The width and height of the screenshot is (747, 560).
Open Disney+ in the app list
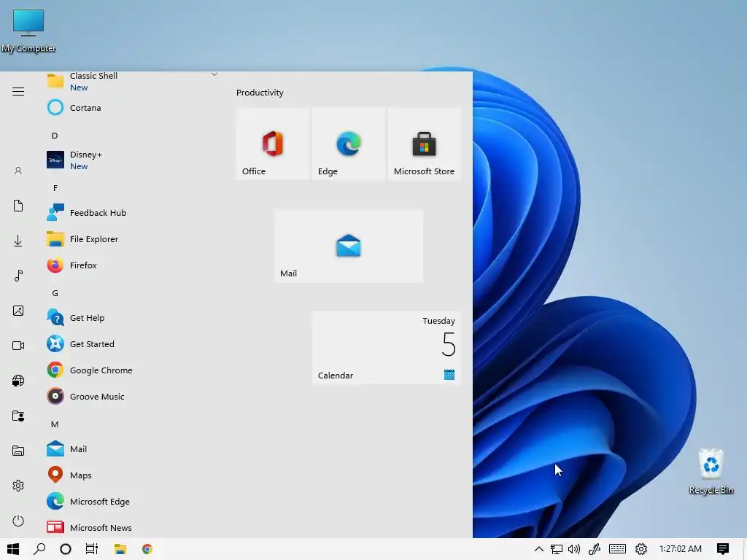[133, 160]
